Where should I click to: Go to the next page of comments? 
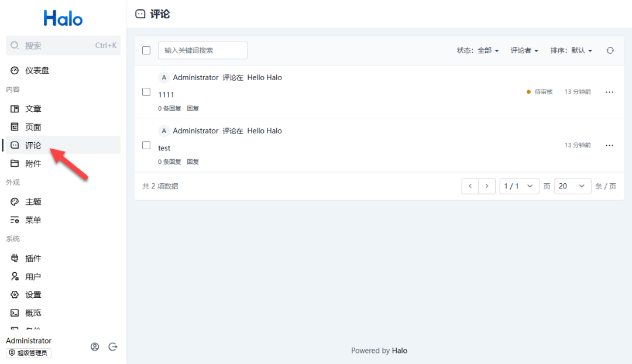coord(487,186)
